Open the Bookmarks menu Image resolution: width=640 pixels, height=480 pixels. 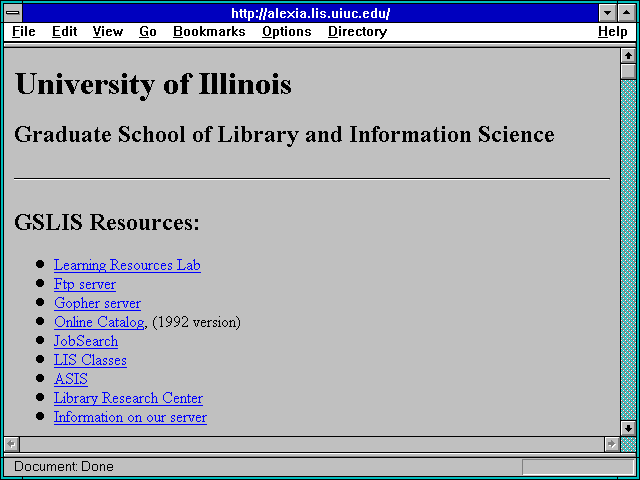pos(209,32)
